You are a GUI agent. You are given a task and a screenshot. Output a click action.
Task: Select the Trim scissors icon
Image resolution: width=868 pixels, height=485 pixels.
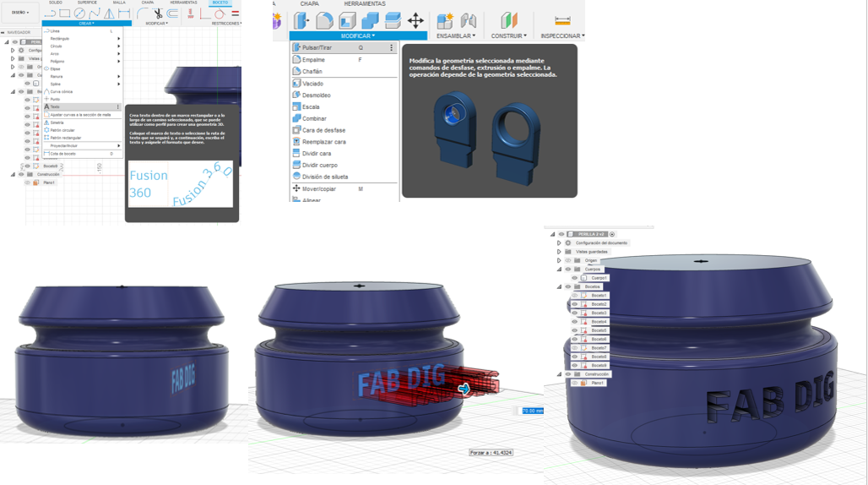coord(158,14)
